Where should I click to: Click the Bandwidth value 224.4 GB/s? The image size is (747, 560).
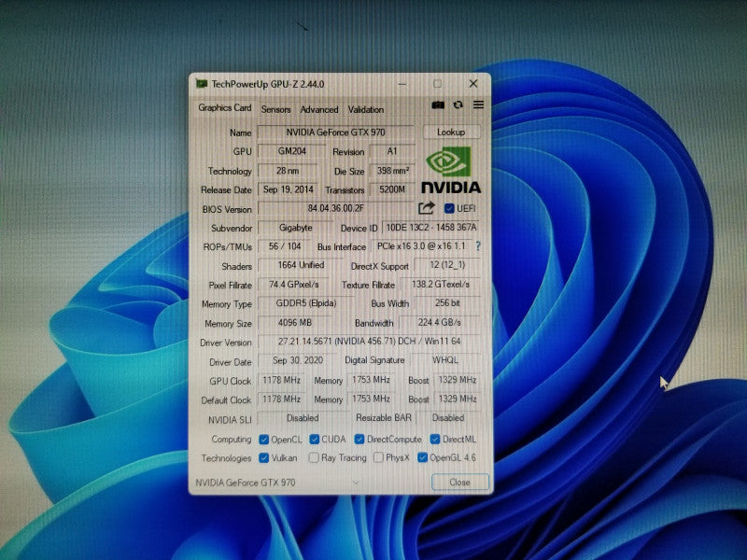439,322
